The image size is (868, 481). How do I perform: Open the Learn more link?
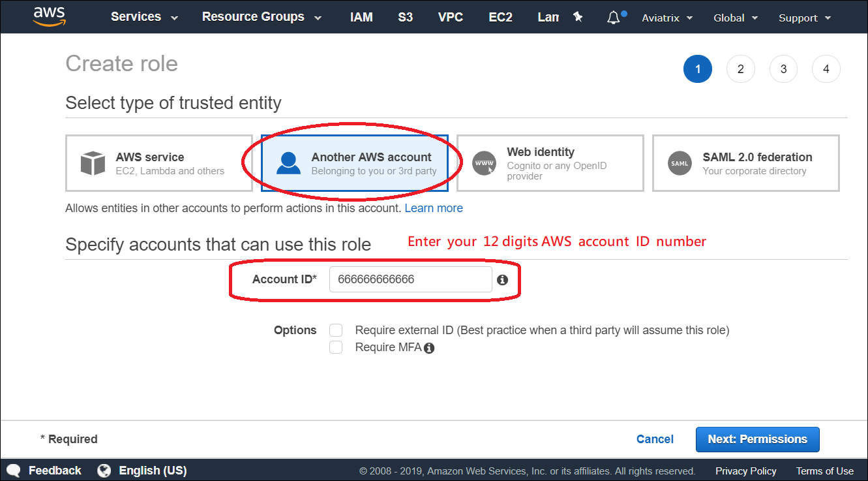433,208
